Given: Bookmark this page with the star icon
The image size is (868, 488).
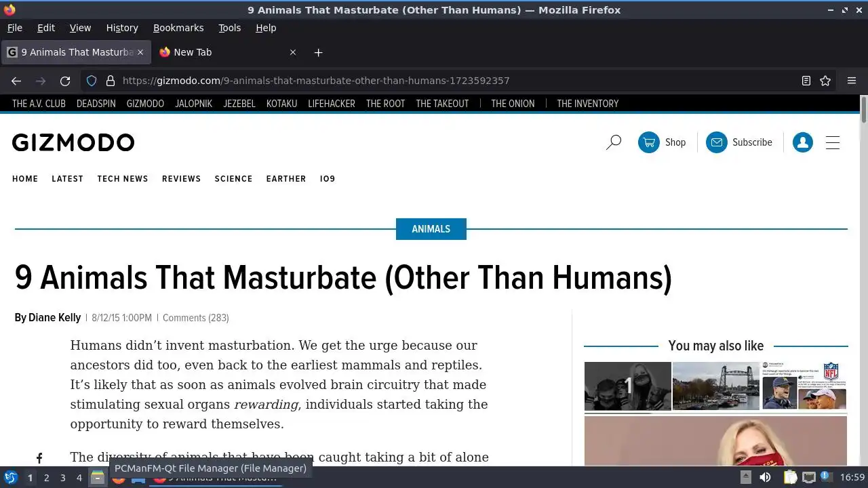Looking at the screenshot, I should coord(825,81).
